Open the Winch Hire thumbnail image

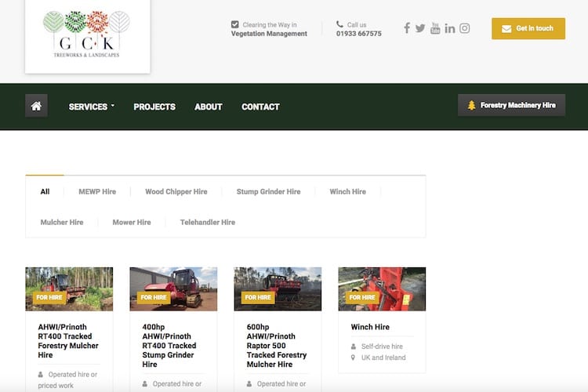[x=382, y=289]
